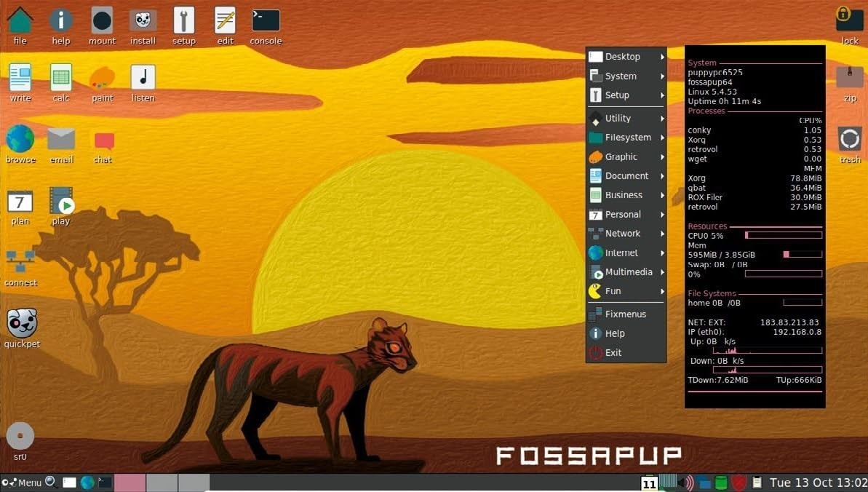Viewport: 868px width, 492px height.
Task: Click the IP 192.168.0.8 text
Action: 797,332
